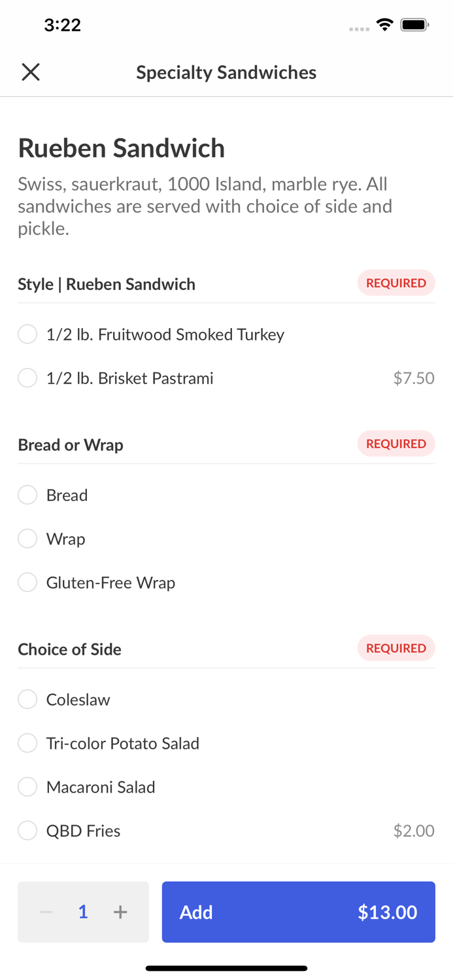Image resolution: width=453 pixels, height=980 pixels.
Task: Tap the quantity number field showing 1
Action: pos(83,912)
